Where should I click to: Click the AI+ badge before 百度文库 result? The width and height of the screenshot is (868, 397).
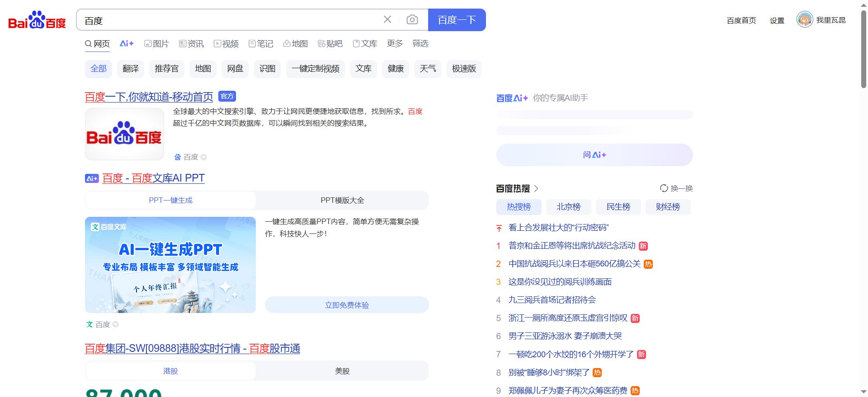(x=92, y=178)
